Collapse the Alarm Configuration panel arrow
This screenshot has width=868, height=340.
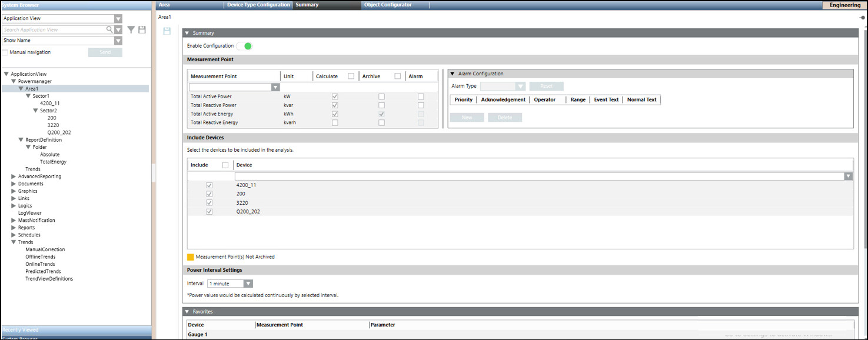(453, 74)
